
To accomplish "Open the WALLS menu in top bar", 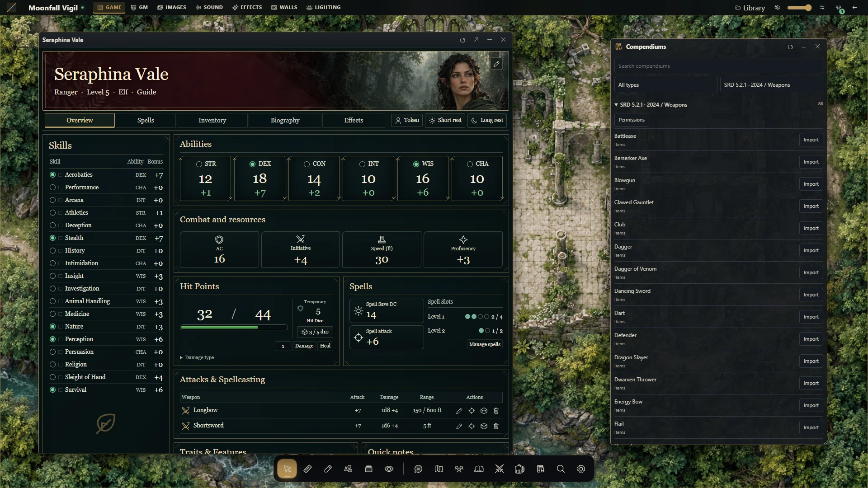I will point(284,8).
